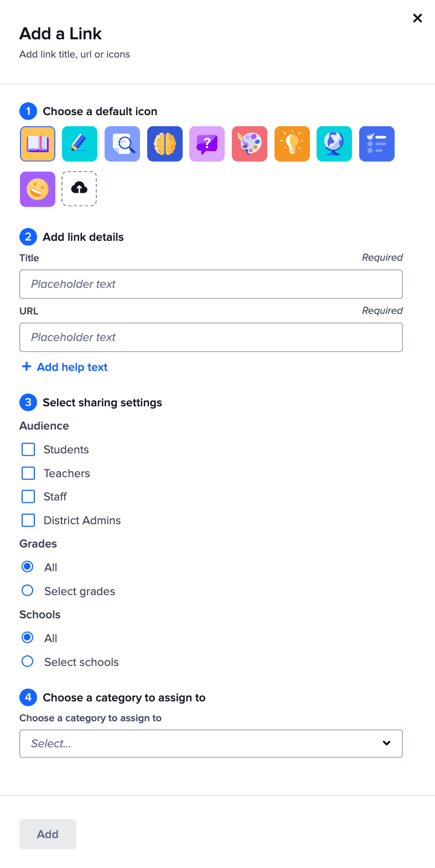Viewport: 435px width, 868px height.
Task: Focus the Title input field
Action: click(x=211, y=284)
